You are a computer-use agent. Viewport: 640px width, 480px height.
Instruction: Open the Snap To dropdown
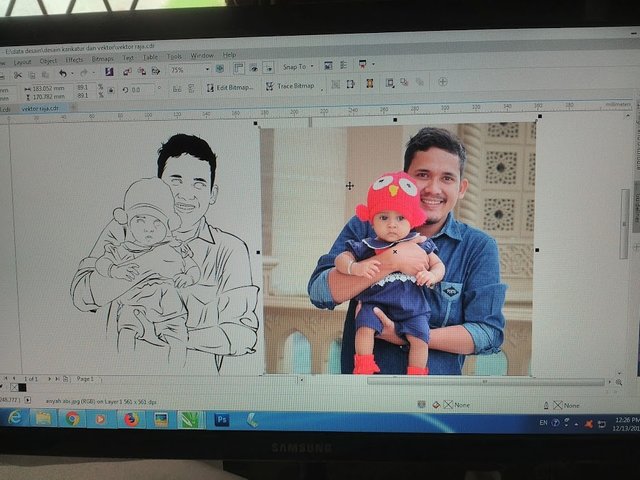pyautogui.click(x=298, y=67)
